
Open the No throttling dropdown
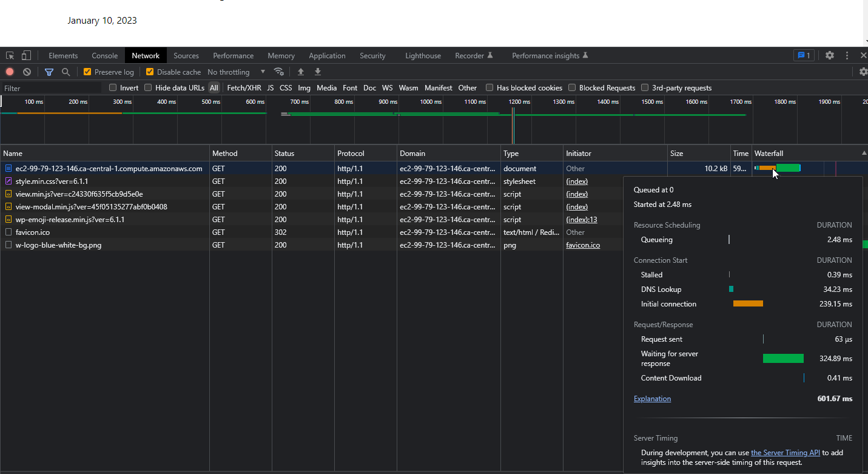point(237,72)
